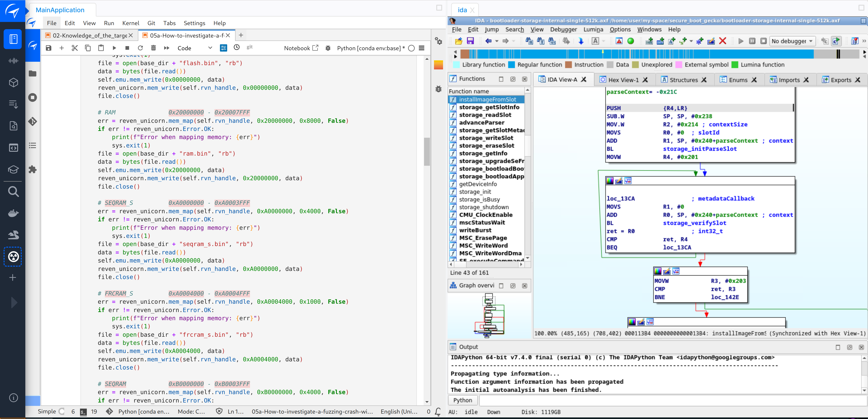868x419 pixels.
Task: Click IDA's open file folder icon
Action: (x=459, y=41)
